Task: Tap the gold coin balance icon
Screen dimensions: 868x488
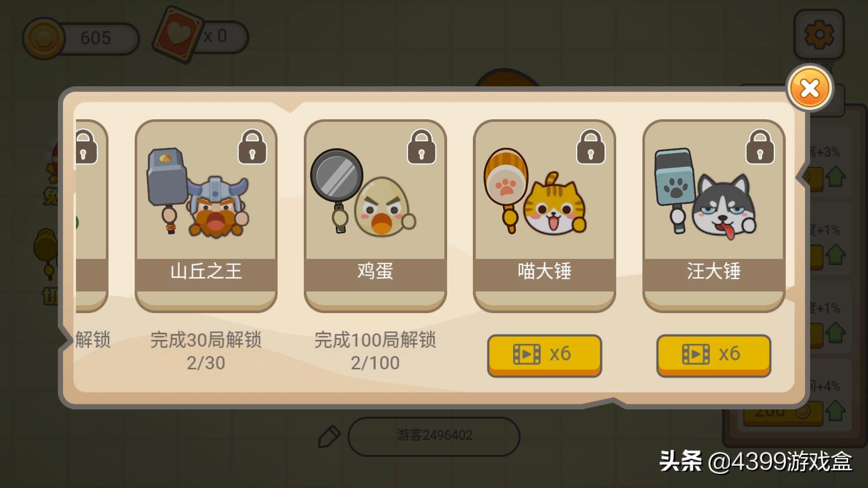Action: point(43,38)
